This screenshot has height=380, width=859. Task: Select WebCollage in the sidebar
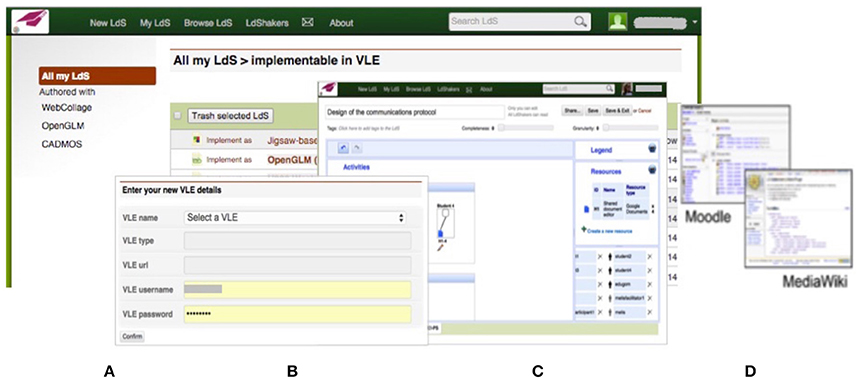tap(67, 108)
